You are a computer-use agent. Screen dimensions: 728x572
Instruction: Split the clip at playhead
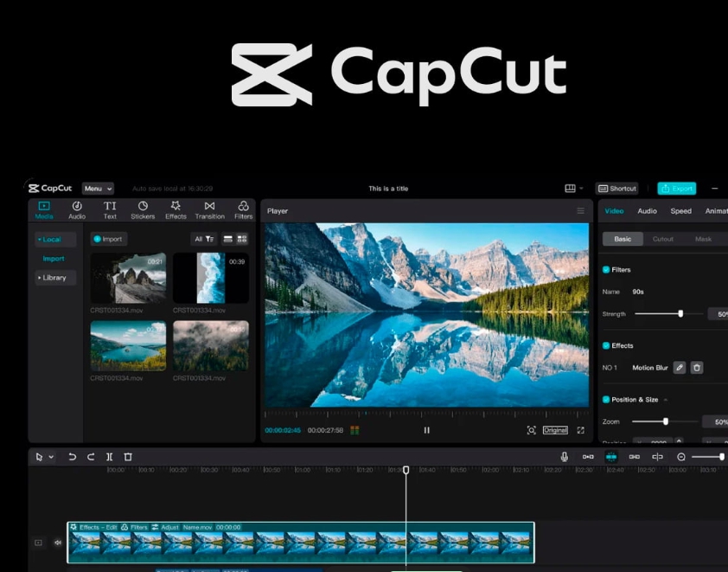tap(109, 457)
